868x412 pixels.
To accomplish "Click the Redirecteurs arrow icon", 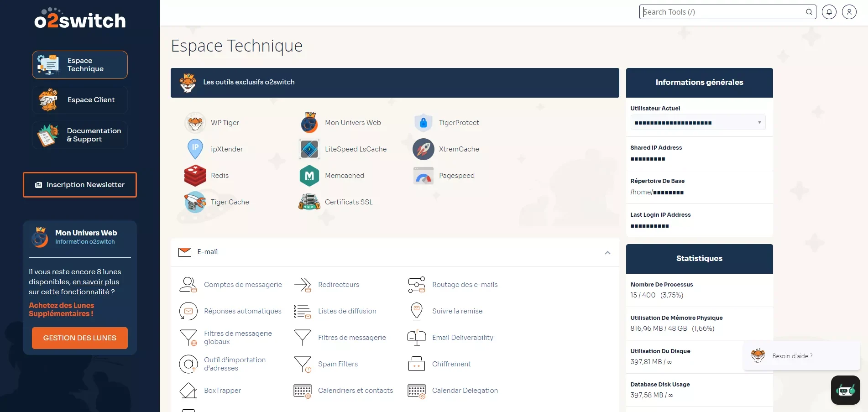I will point(303,285).
